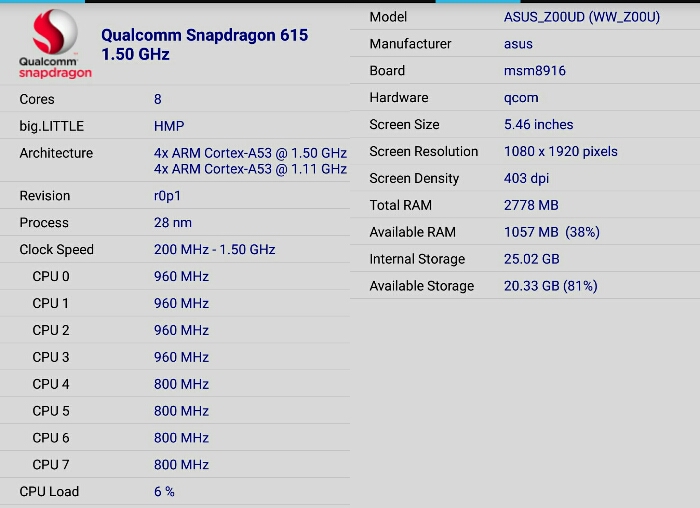Click the Screen Resolution label
This screenshot has width=700, height=508.
(424, 151)
